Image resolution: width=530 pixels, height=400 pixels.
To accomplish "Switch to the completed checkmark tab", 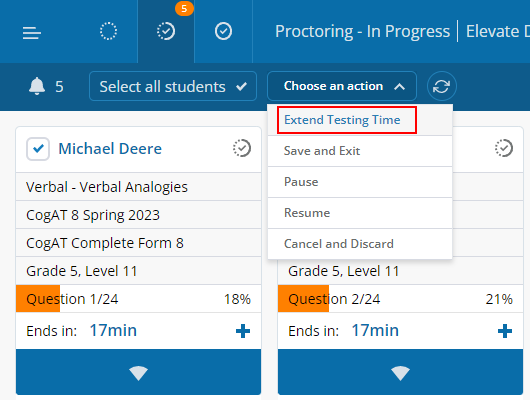I will (x=223, y=31).
